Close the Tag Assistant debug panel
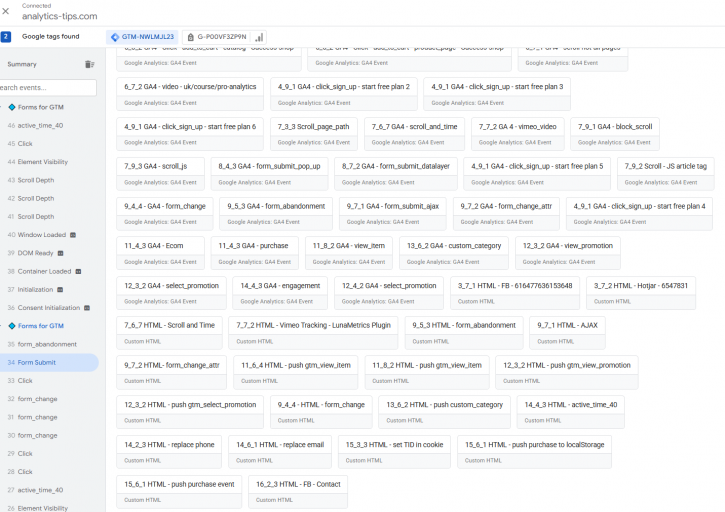Image resolution: width=725 pixels, height=512 pixels. click(6, 11)
